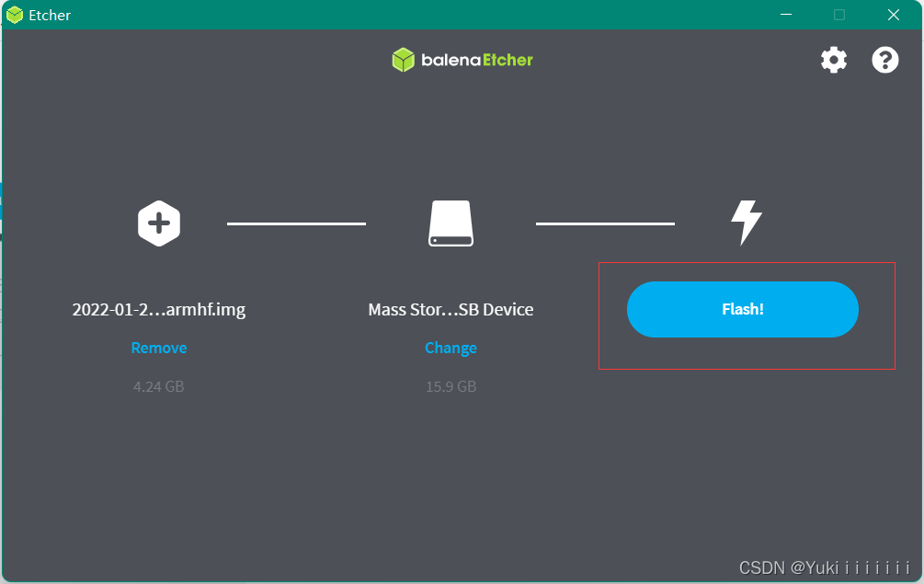Click the 4.24 GB image size
Viewport: 924px width, 584px height.
[x=158, y=386]
